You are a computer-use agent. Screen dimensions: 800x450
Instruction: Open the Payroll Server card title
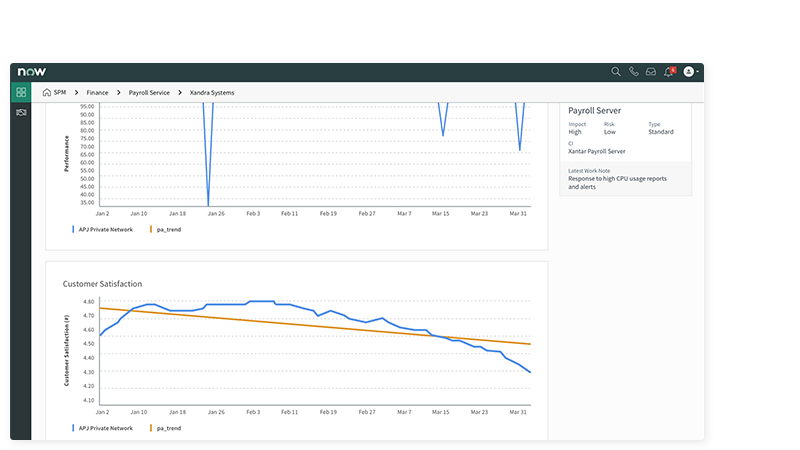596,110
